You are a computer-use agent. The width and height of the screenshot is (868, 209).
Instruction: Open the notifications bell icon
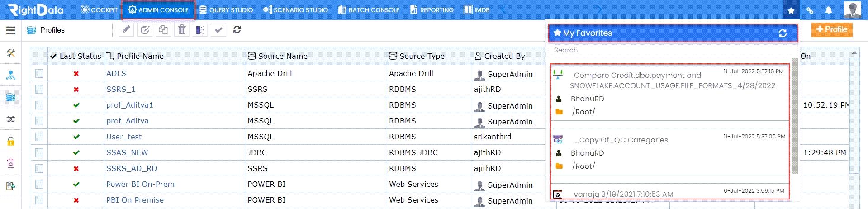click(x=829, y=10)
